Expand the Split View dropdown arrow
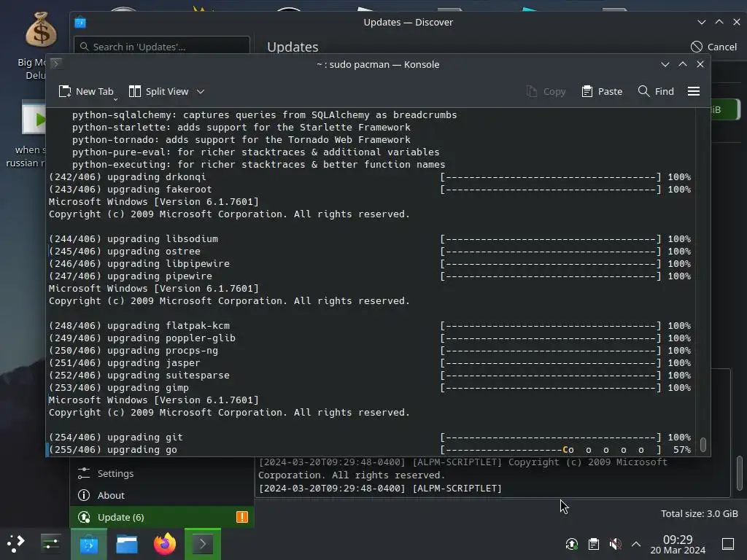This screenshot has width=747, height=560. pos(201,91)
